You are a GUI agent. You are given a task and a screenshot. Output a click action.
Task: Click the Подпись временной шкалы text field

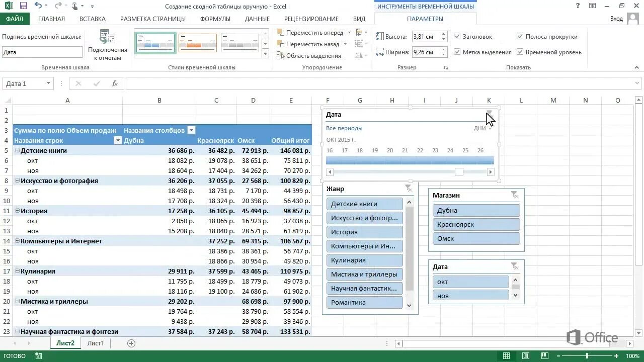42,52
